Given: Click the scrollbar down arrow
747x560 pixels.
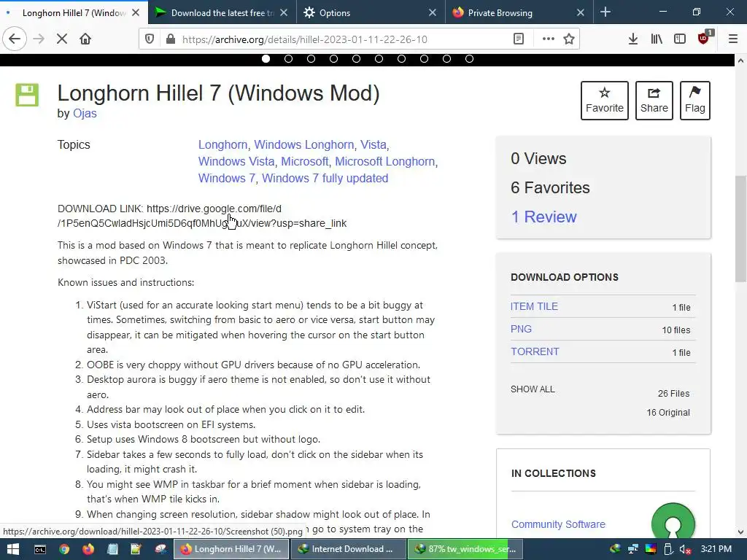Looking at the screenshot, I should pos(740,532).
